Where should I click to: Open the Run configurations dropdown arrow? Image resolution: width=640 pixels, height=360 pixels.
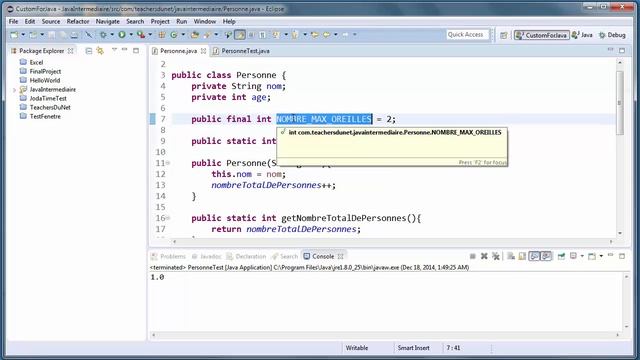(131, 35)
